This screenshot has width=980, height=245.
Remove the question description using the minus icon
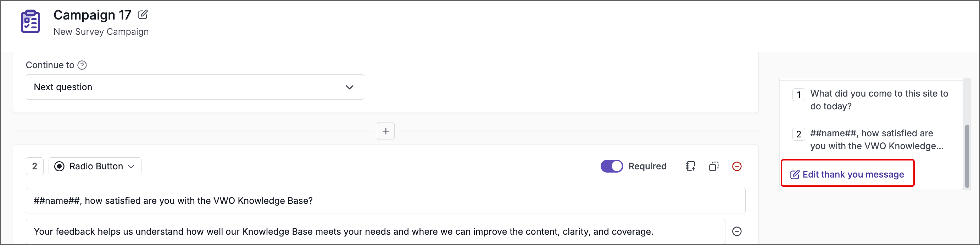[737, 231]
